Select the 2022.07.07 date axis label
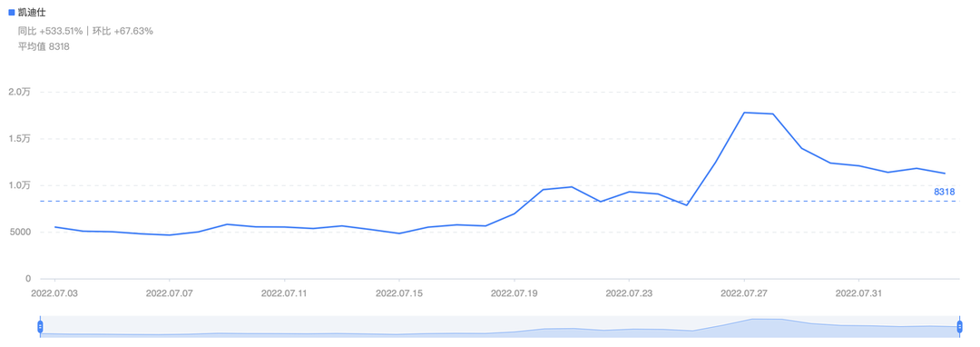Image resolution: width=980 pixels, height=347 pixels. 170,292
